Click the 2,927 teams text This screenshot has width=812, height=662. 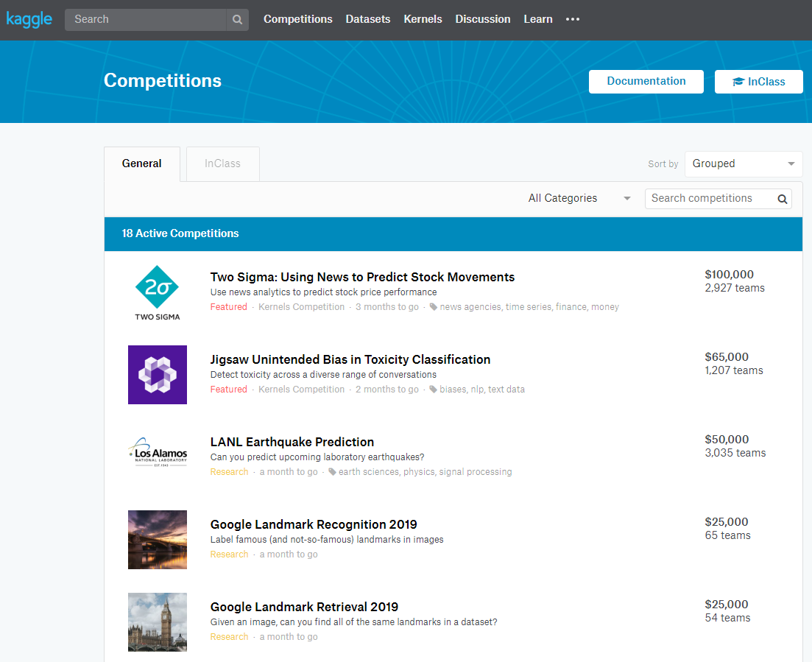tap(734, 288)
